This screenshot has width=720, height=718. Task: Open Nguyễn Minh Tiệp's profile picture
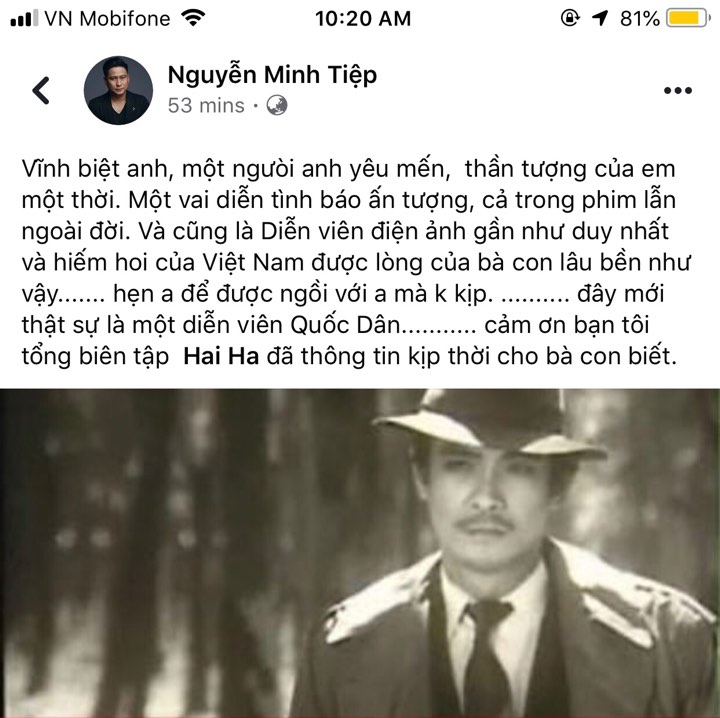118,90
